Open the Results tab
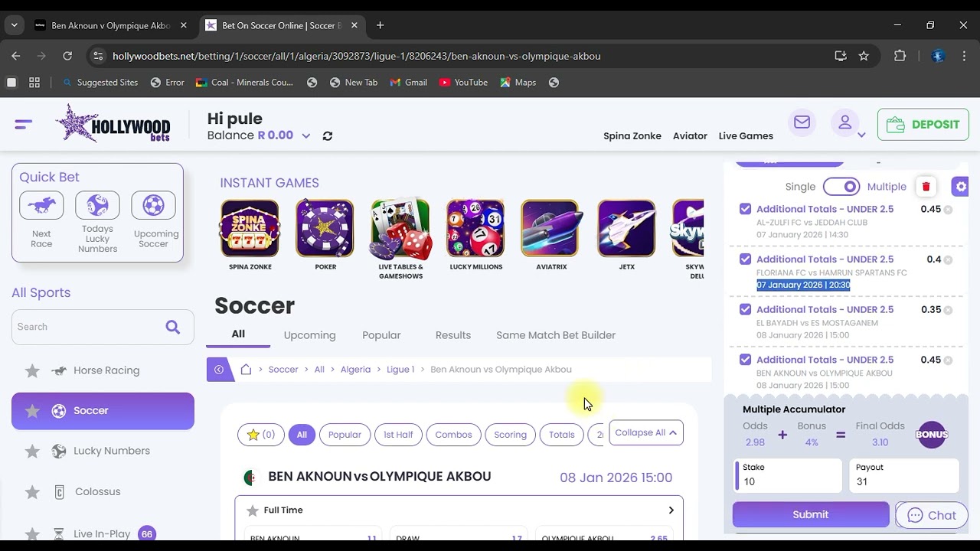This screenshot has height=551, width=980. coord(453,335)
